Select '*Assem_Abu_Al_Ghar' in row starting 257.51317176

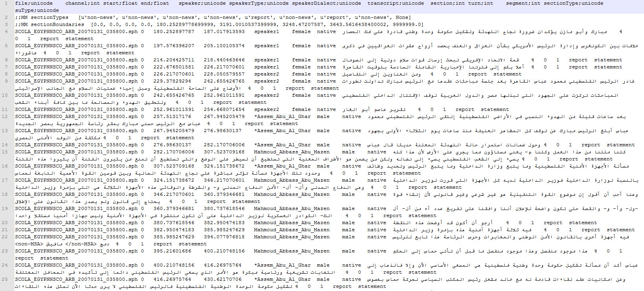(282, 116)
